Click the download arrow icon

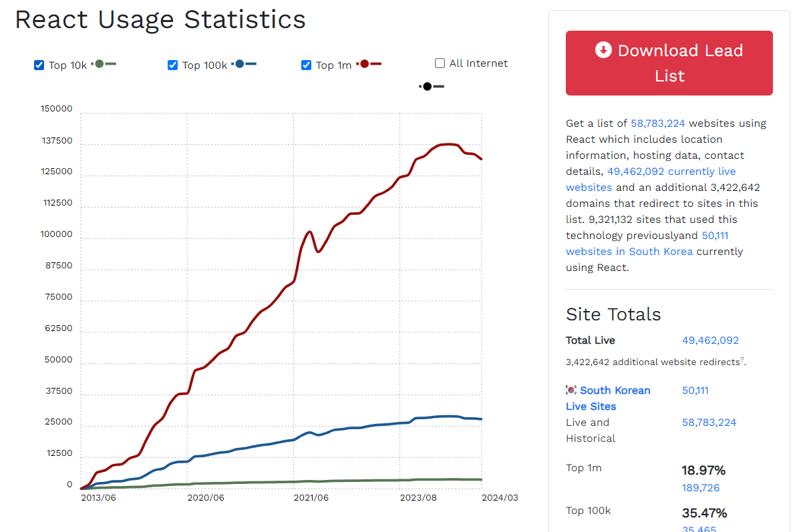603,50
